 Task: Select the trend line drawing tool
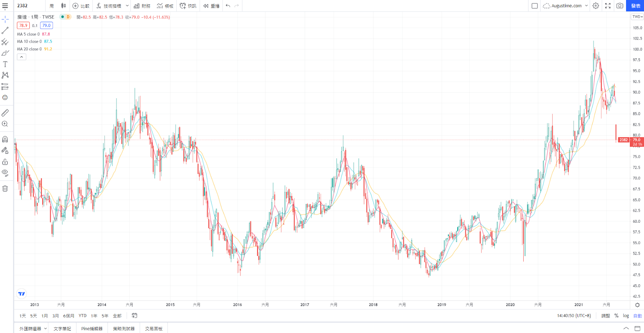tap(5, 31)
